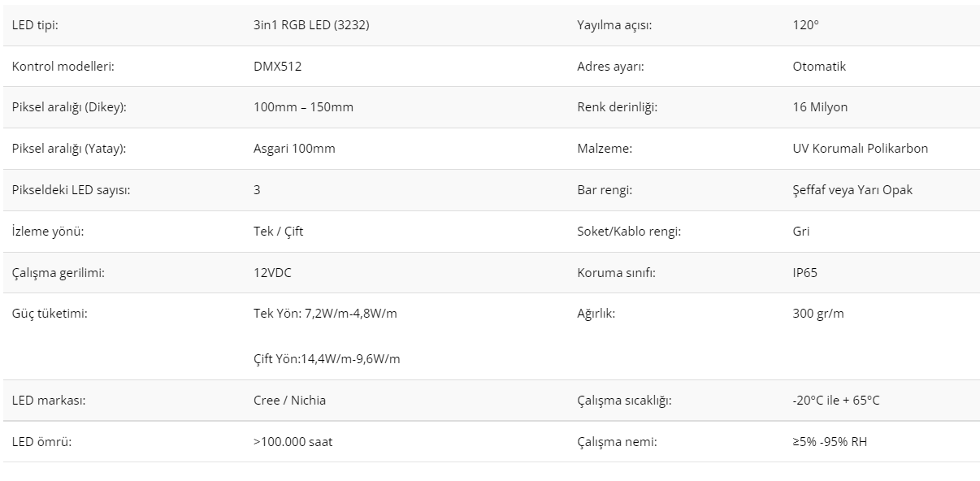Click the "IP65" protection class value
The height and width of the screenshot is (481, 980).
click(804, 273)
